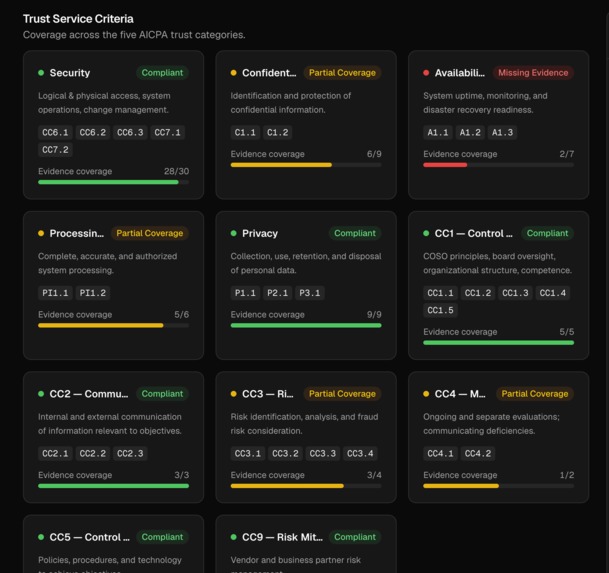
Task: Open the CC1 — Control card title
Action: coord(473,233)
